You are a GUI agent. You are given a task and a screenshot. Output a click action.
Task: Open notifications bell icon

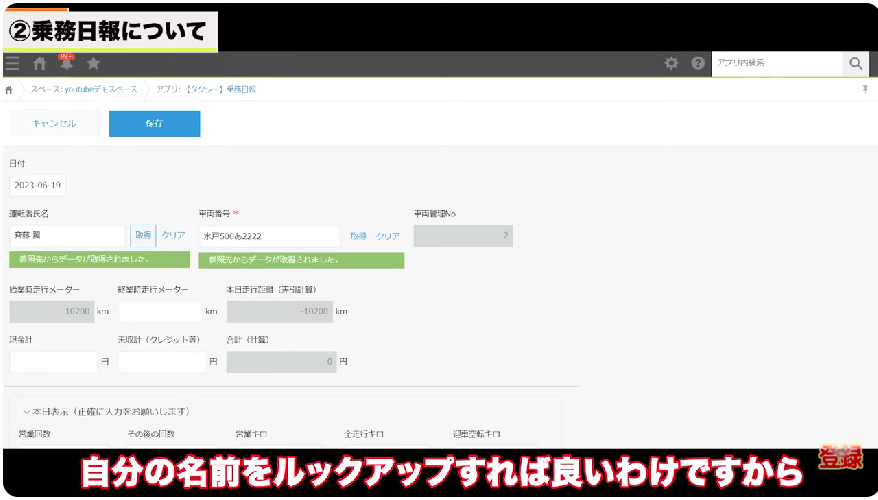[x=66, y=64]
